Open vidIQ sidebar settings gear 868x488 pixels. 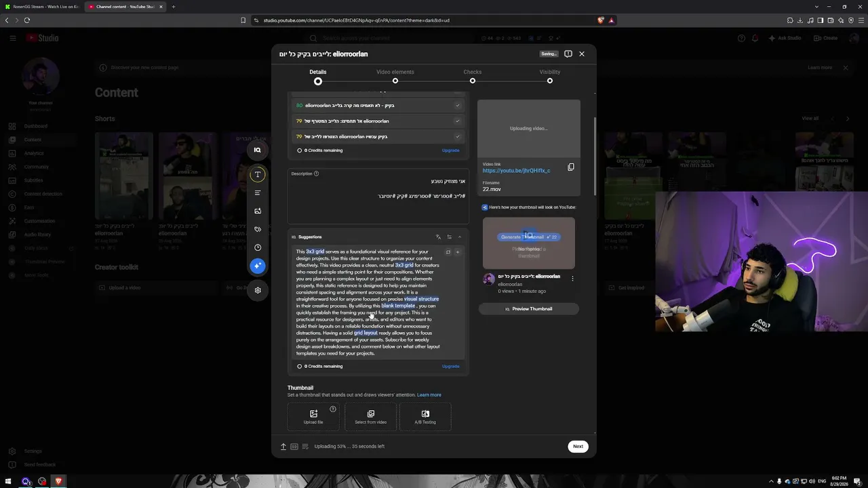(257, 290)
